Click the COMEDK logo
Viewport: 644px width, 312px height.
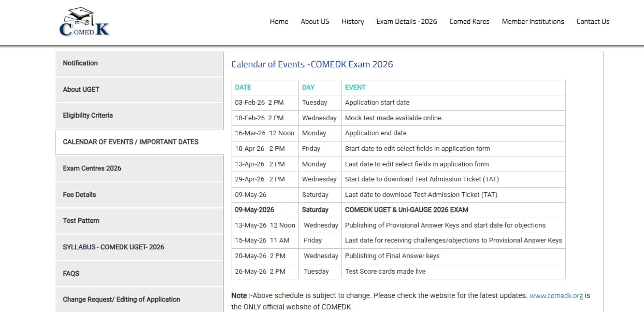click(x=84, y=22)
